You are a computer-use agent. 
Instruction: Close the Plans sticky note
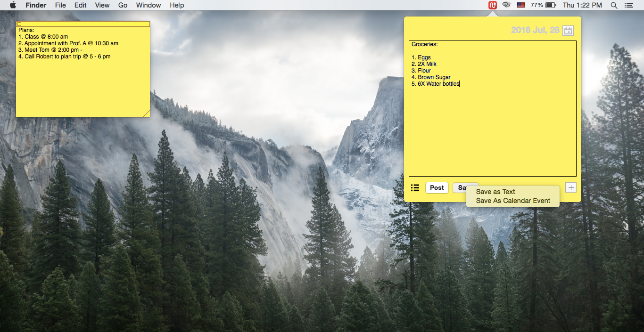[19, 24]
